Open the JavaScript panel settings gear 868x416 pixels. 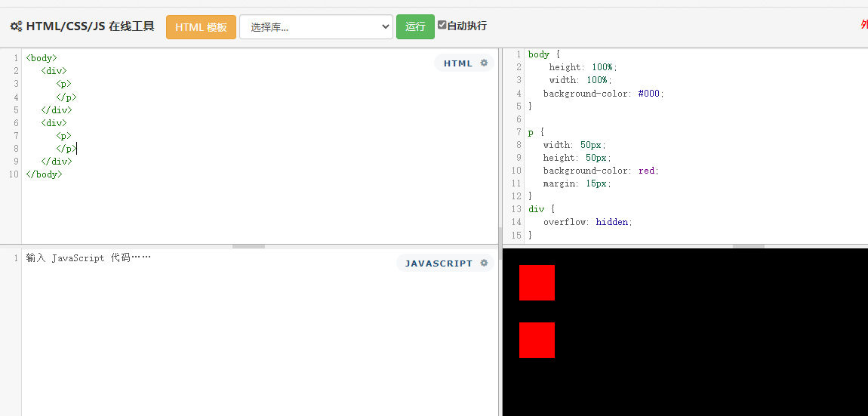point(484,263)
